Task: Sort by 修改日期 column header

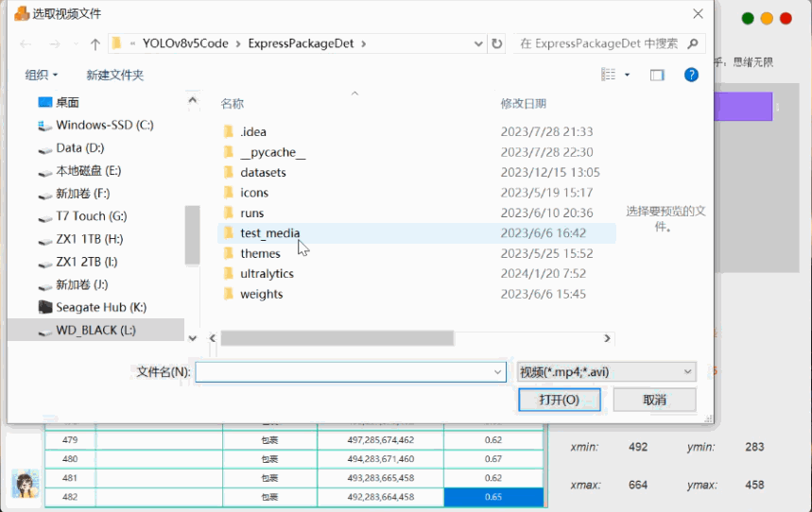Action: click(x=523, y=104)
